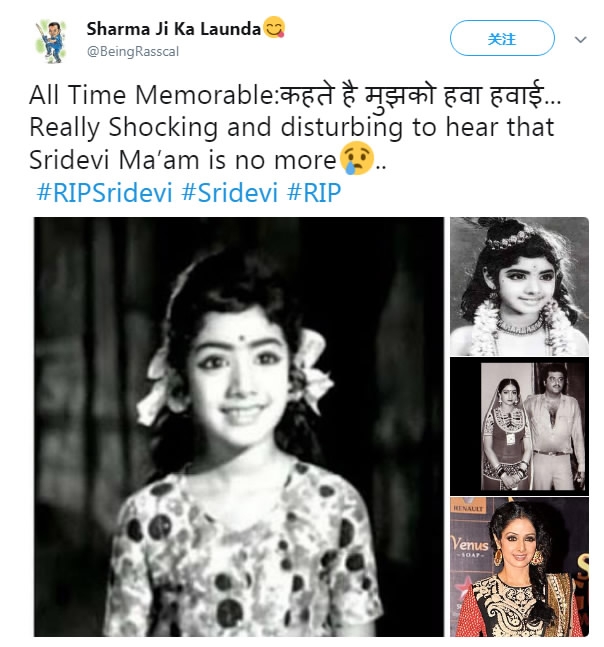Click the Renault banner in the bottom photo
This screenshot has height=647, width=604.
tap(472, 506)
